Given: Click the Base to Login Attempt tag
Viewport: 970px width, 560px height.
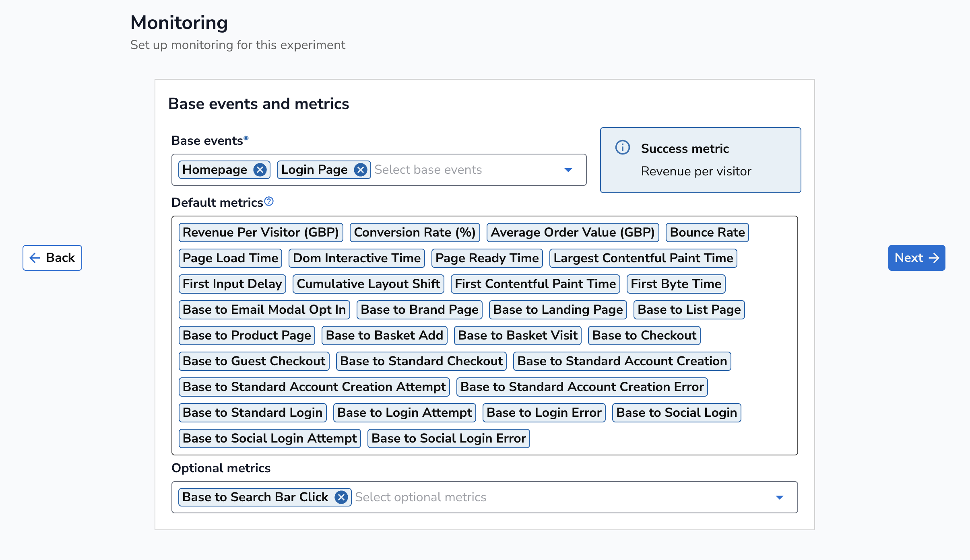Looking at the screenshot, I should pos(405,413).
